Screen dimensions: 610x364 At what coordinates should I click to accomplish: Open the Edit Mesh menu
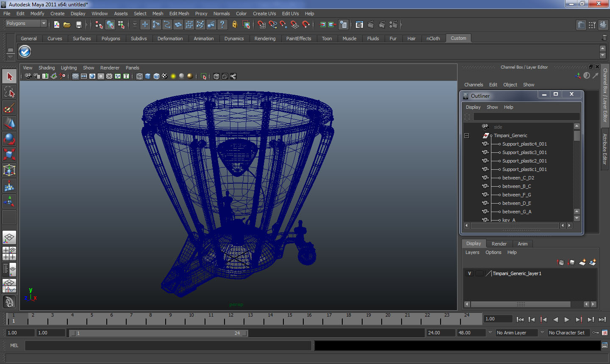click(x=179, y=14)
